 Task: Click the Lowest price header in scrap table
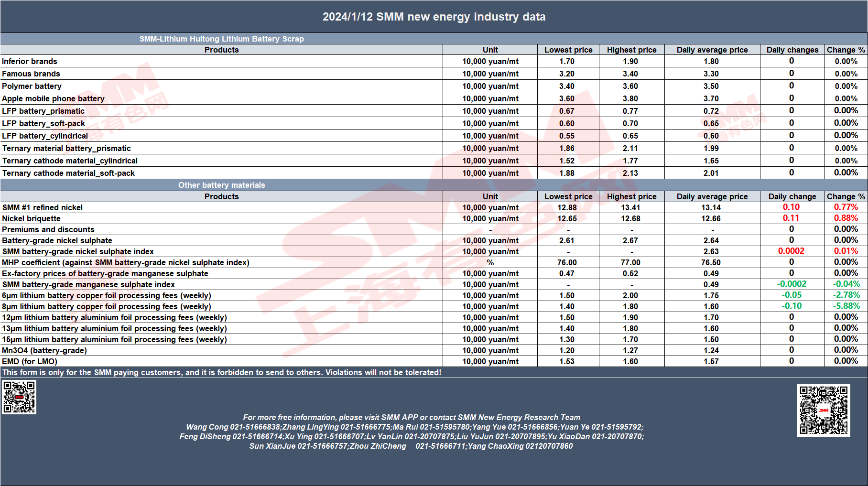coord(568,50)
